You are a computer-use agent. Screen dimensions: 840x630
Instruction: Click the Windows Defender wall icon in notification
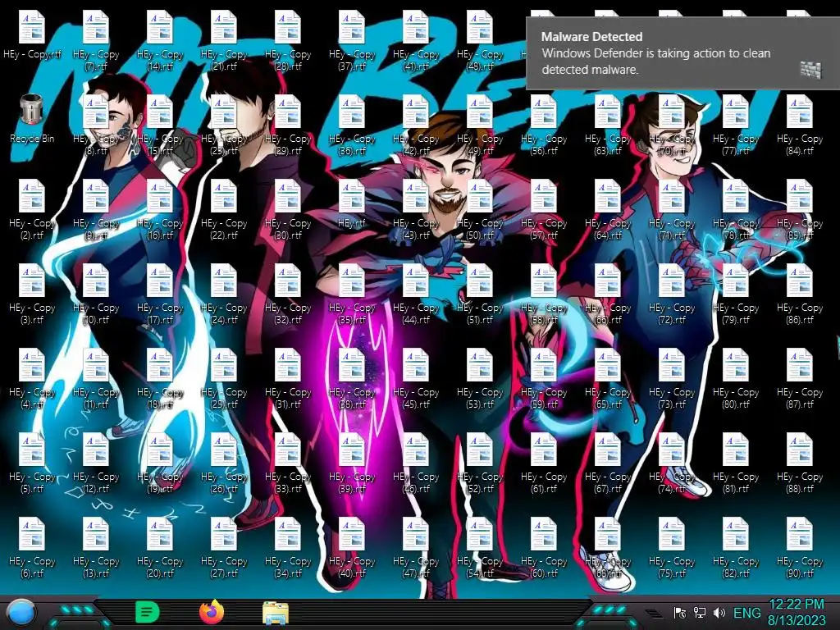click(x=810, y=70)
